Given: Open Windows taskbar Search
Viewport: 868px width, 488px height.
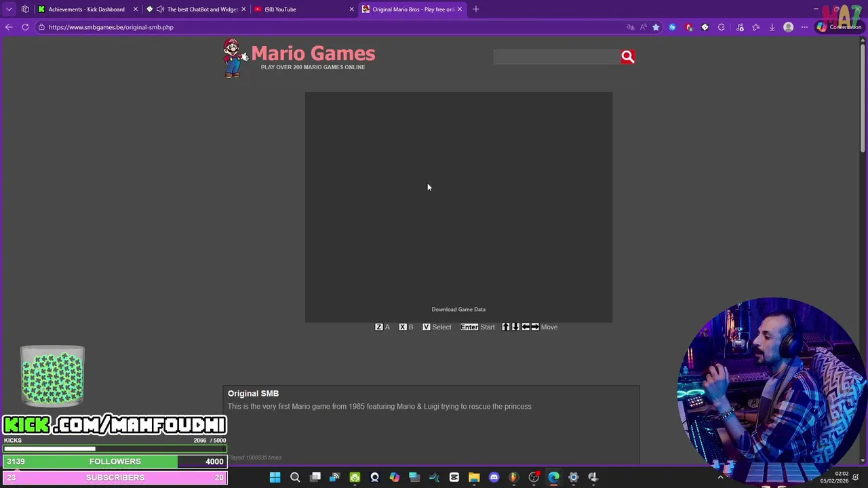Looking at the screenshot, I should [x=295, y=478].
